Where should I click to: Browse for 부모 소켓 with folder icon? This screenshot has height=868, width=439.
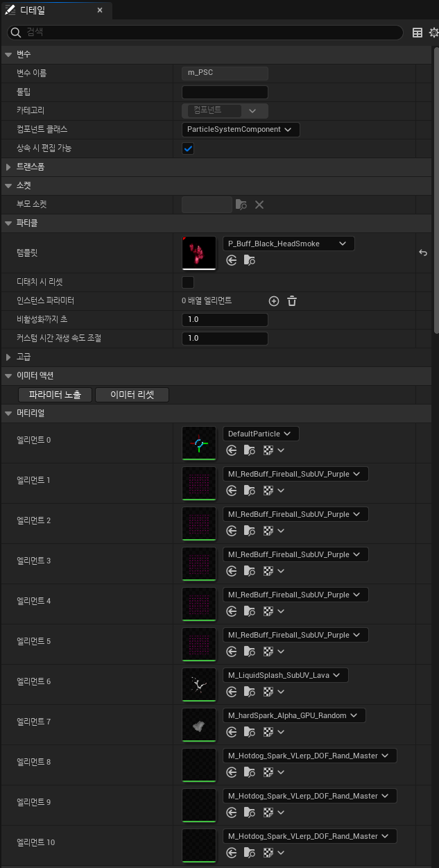pos(241,205)
